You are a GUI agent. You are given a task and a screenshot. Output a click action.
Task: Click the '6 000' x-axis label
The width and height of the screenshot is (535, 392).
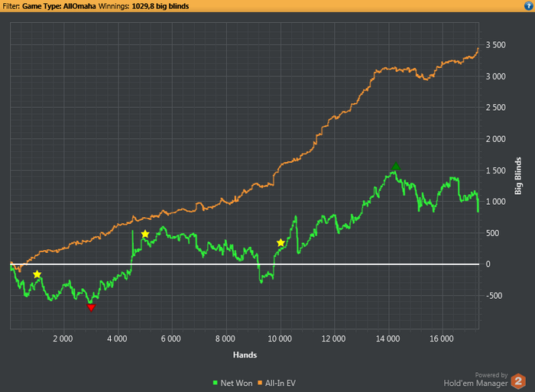coord(171,339)
